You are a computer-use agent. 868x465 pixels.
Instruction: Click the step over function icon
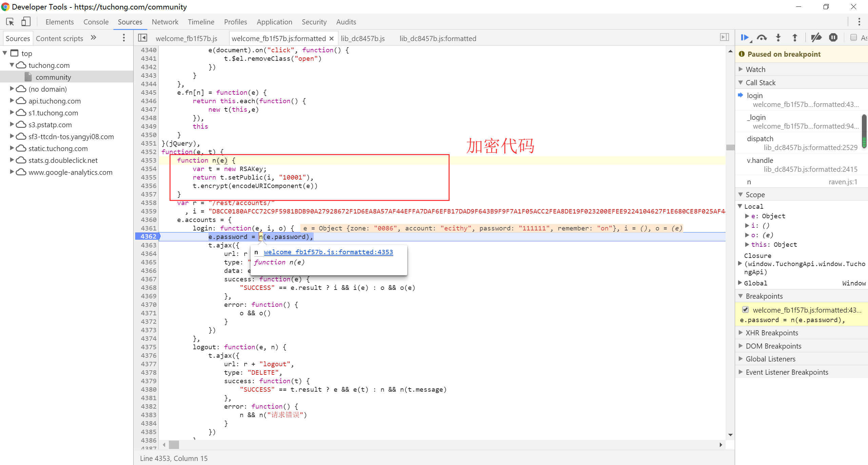762,38
